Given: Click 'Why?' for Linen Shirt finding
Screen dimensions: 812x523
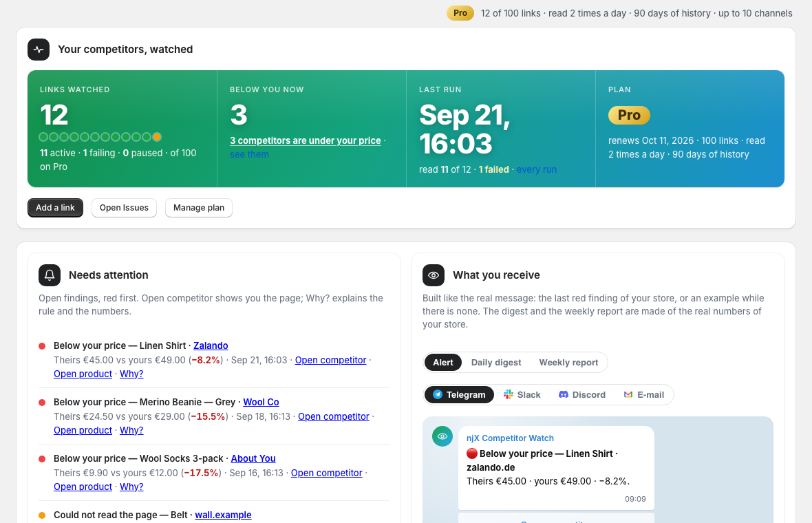Looking at the screenshot, I should pyautogui.click(x=131, y=374).
